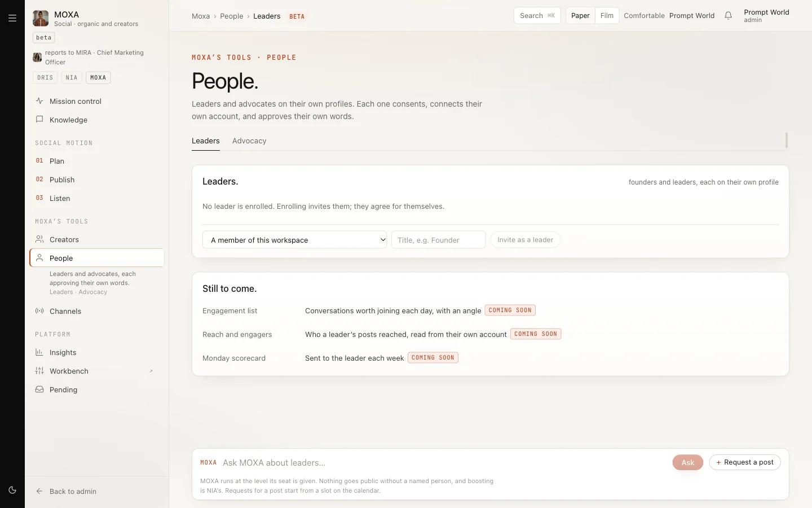812x508 pixels.
Task: Open Mission control pulse icon
Action: point(39,101)
